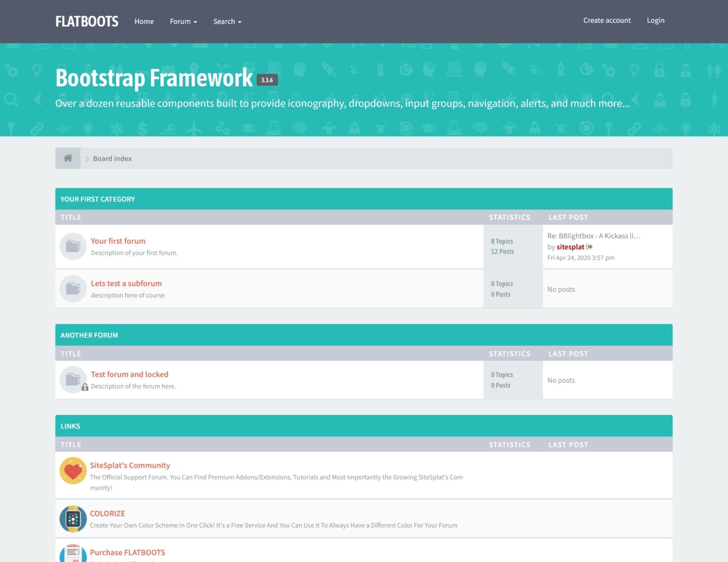The width and height of the screenshot is (728, 562).
Task: Click the FLATBOOTS logo in the header
Action: click(86, 21)
